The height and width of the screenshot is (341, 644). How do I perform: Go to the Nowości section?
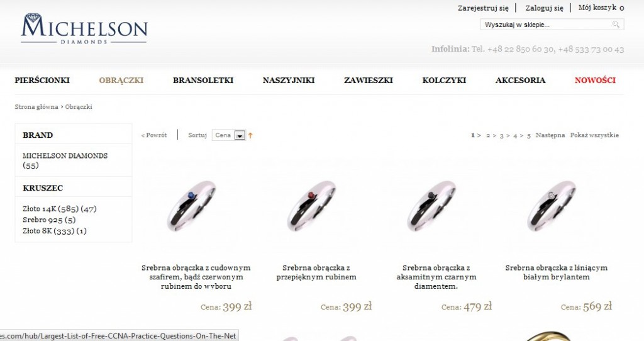[595, 81]
